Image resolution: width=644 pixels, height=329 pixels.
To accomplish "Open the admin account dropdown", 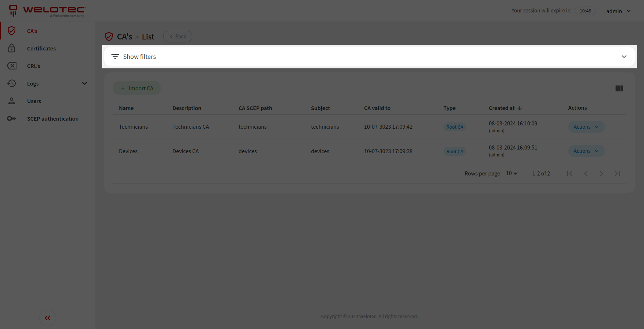I will click(619, 11).
